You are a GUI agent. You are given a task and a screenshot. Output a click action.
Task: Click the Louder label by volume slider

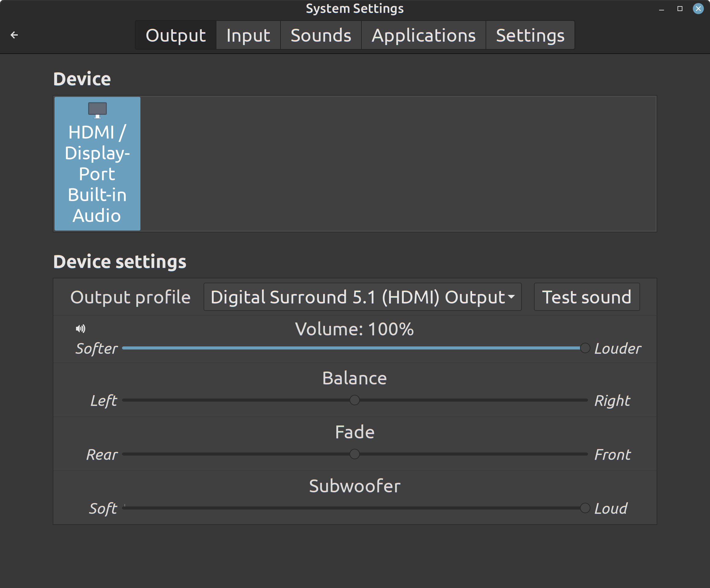coord(618,349)
